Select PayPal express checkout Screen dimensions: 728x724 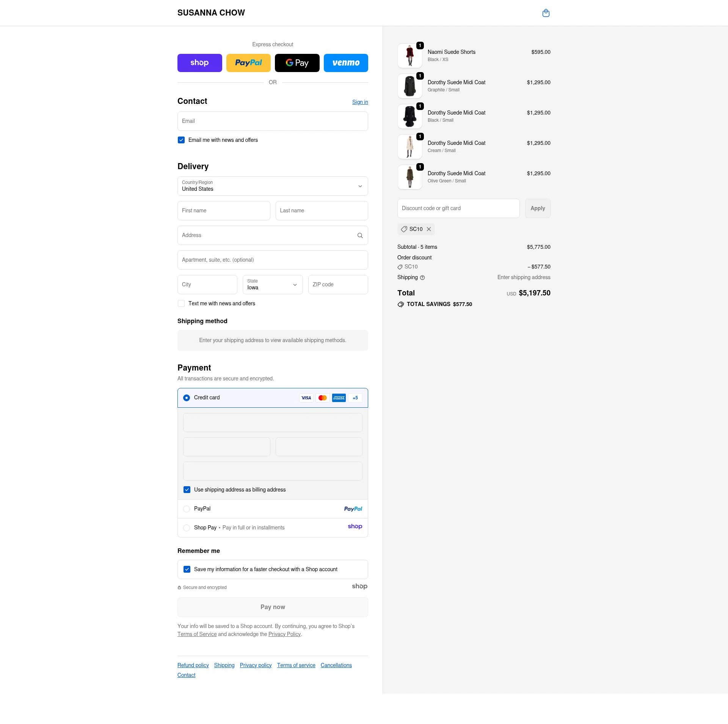pyautogui.click(x=248, y=63)
